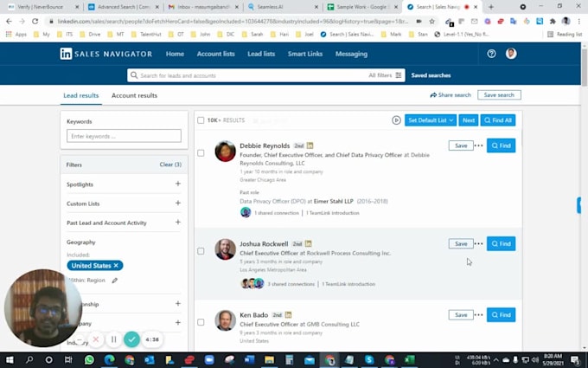Open the Set Default List dropdown
This screenshot has width=588, height=368.
[x=431, y=120]
